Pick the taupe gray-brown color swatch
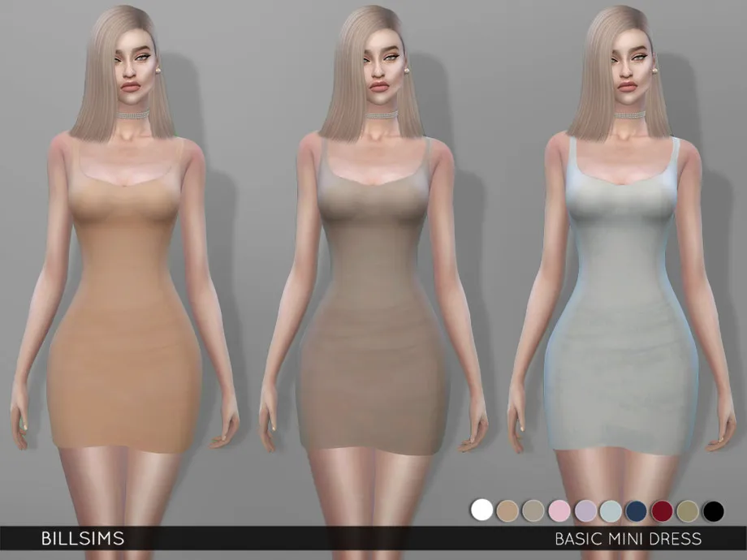 click(533, 510)
